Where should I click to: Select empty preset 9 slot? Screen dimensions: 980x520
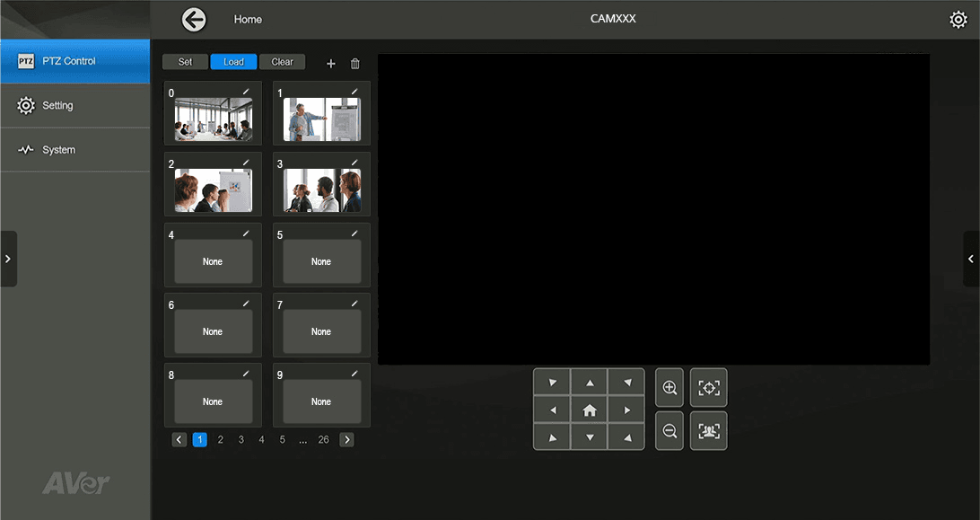point(322,401)
